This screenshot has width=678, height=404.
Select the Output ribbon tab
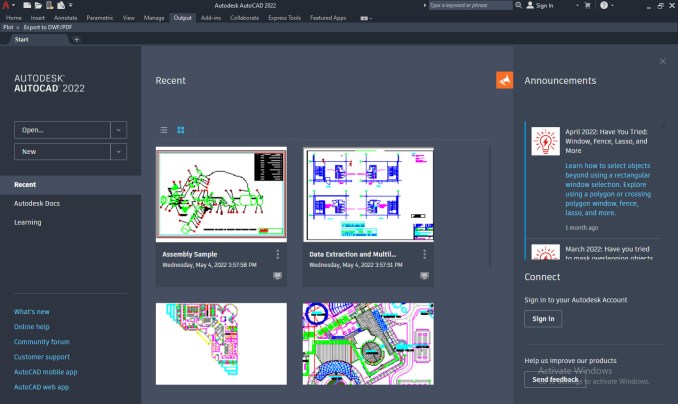(182, 18)
